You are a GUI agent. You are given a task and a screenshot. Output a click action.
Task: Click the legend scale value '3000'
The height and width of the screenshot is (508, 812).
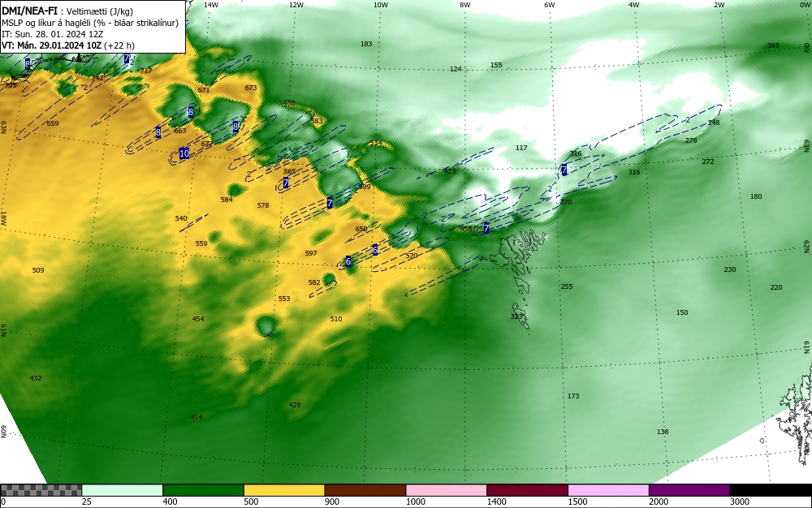[740, 502]
